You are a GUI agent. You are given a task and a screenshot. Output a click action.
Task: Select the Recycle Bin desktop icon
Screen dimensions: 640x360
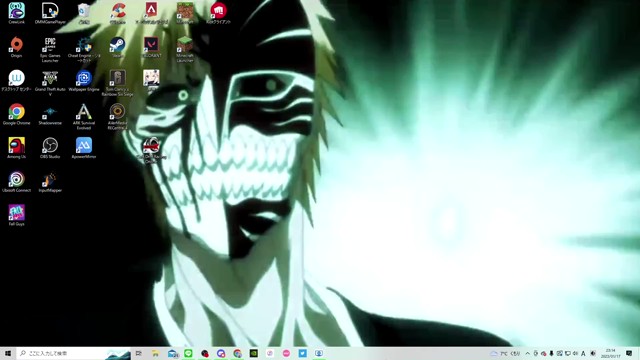pyautogui.click(x=84, y=13)
